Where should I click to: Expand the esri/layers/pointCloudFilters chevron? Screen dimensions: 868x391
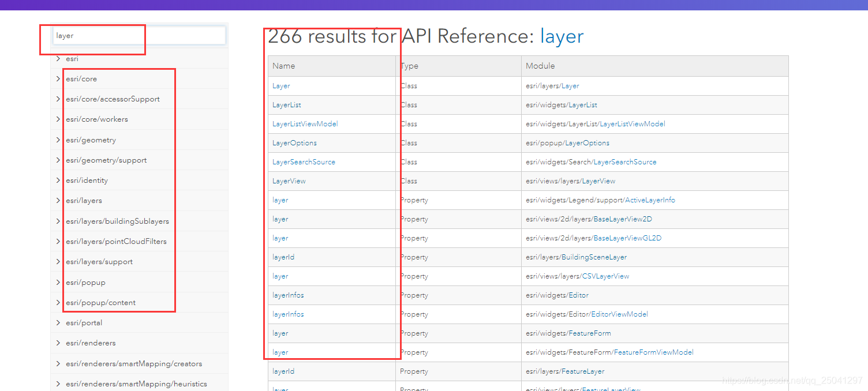(58, 241)
